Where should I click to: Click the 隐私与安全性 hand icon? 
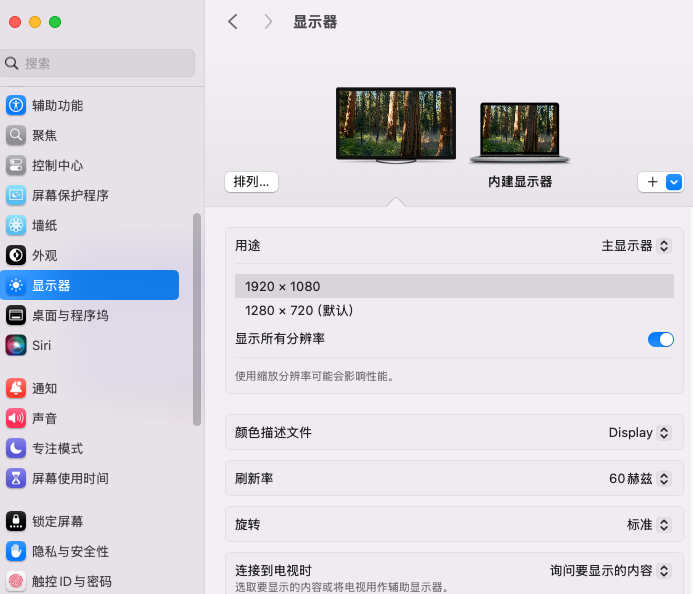pos(16,551)
